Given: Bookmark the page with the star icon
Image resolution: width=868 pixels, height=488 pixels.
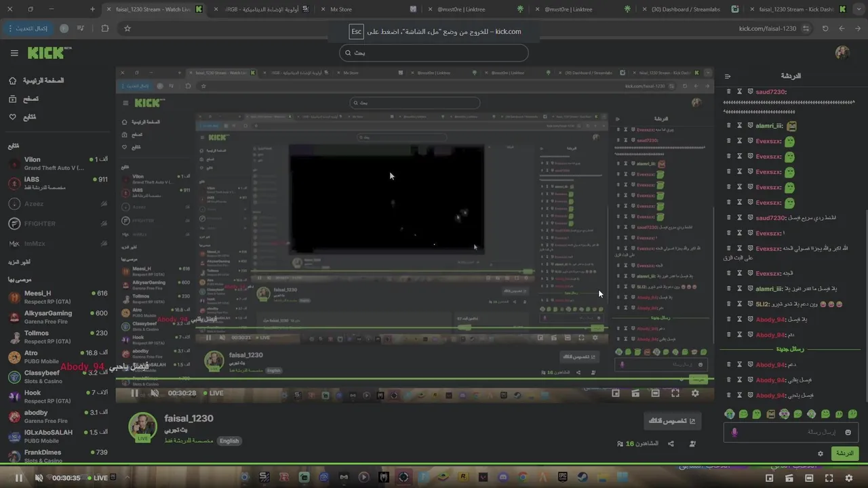Looking at the screenshot, I should pos(127,28).
